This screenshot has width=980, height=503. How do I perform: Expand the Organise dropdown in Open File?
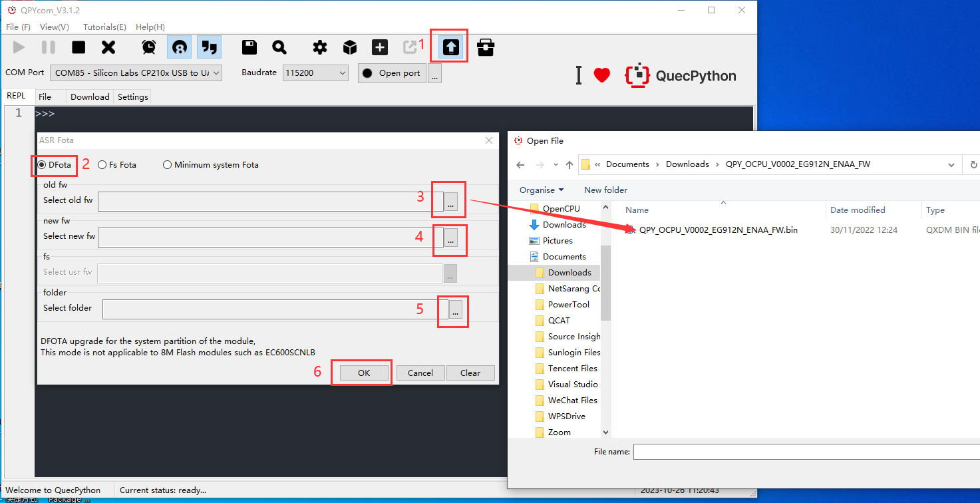click(542, 190)
